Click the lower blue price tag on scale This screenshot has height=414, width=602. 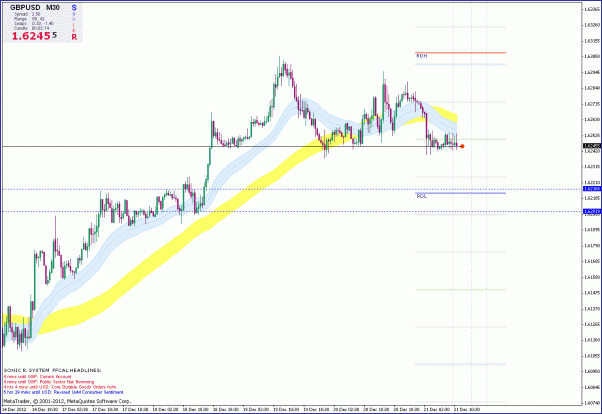[592, 211]
